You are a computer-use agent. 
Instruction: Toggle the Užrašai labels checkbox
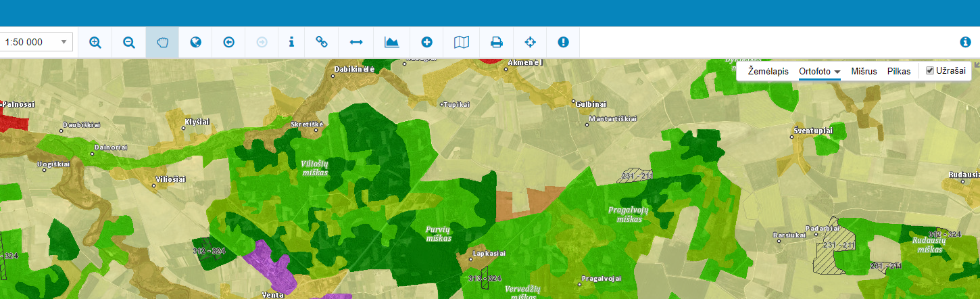[929, 71]
